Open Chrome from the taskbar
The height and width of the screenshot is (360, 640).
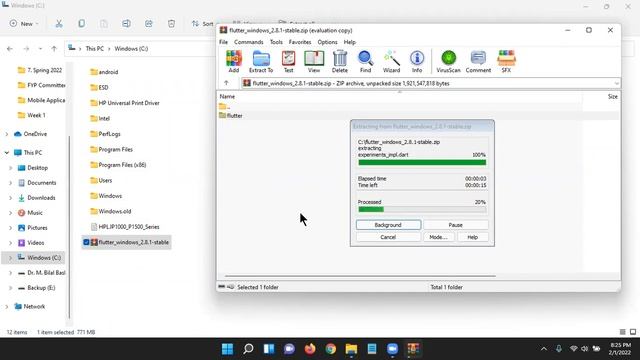(331, 349)
